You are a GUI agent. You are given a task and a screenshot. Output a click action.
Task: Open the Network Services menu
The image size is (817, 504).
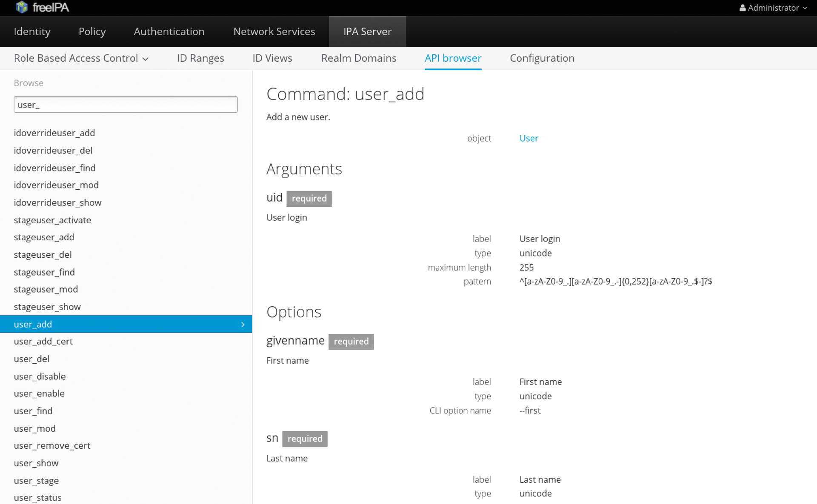click(274, 31)
